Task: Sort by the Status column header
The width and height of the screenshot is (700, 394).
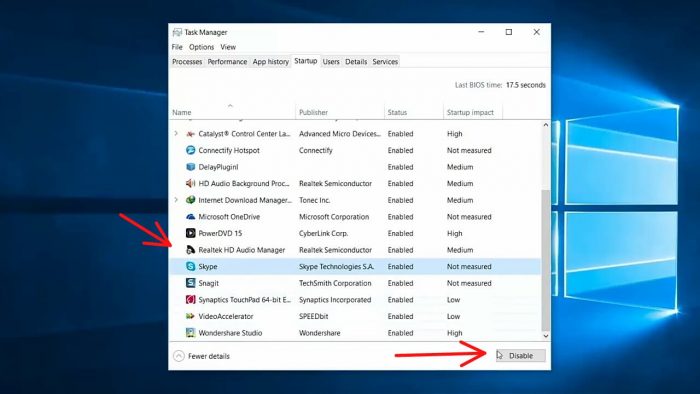Action: coord(413,112)
